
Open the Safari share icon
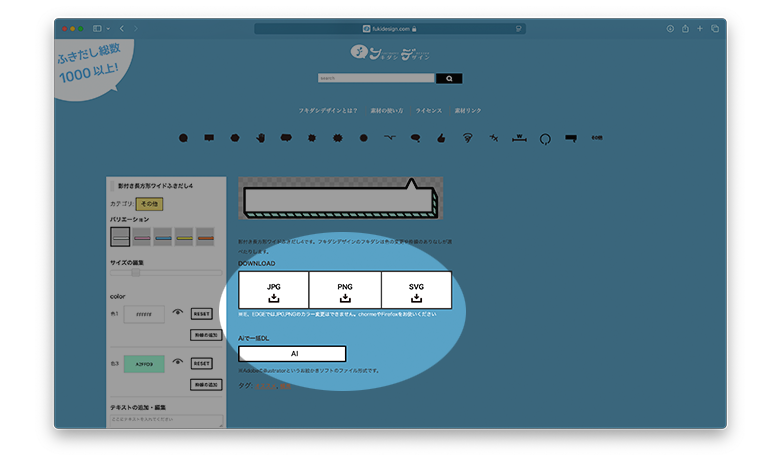tap(685, 28)
